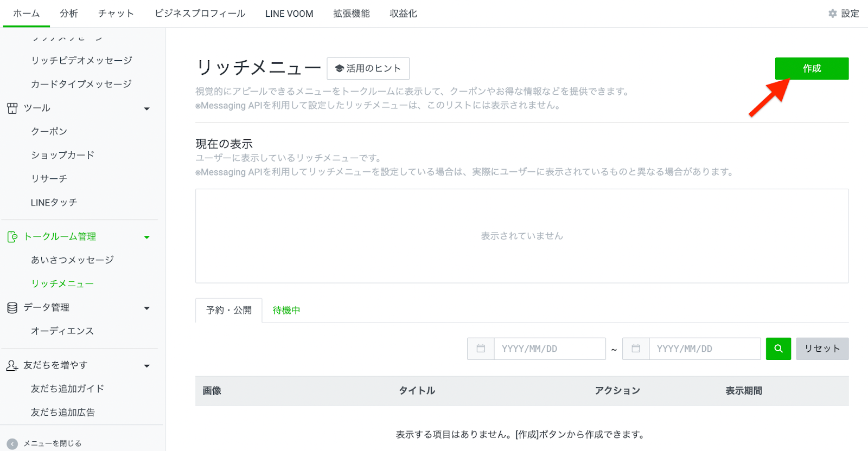Viewport: 868px width, 451px height.
Task: Collapse the ツール section arrow
Action: coord(146,109)
